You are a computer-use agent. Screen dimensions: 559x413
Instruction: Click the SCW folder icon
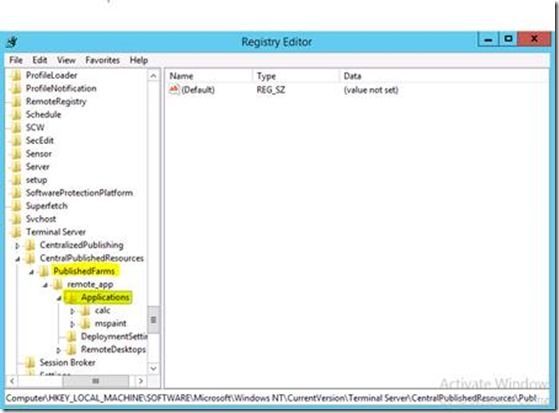coord(16,128)
